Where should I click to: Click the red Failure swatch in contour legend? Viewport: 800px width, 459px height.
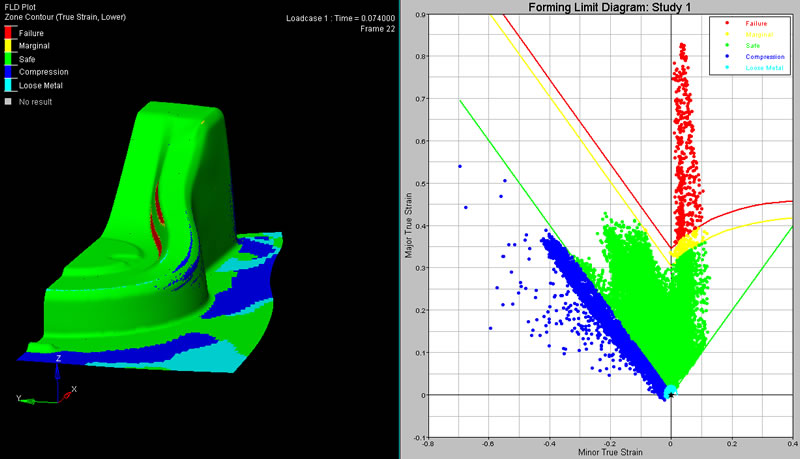(10, 33)
